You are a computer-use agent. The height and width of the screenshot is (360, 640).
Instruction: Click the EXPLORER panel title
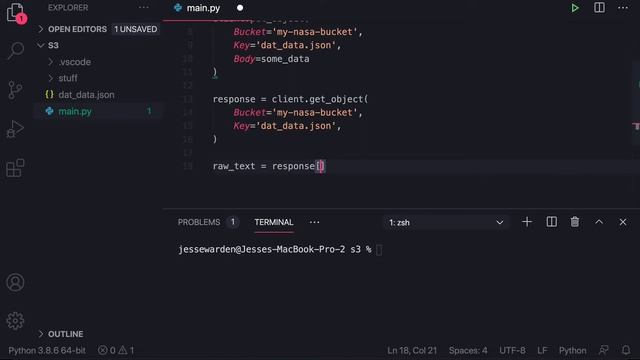[x=68, y=7]
